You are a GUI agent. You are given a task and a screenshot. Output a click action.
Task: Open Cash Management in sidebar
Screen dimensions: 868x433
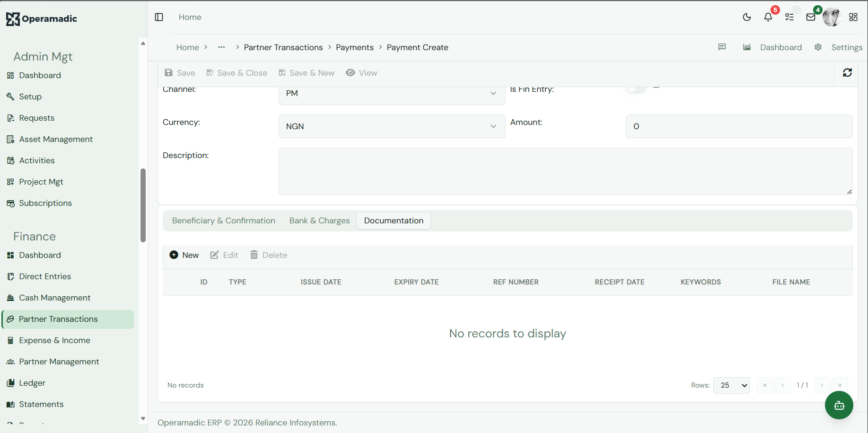coord(55,298)
